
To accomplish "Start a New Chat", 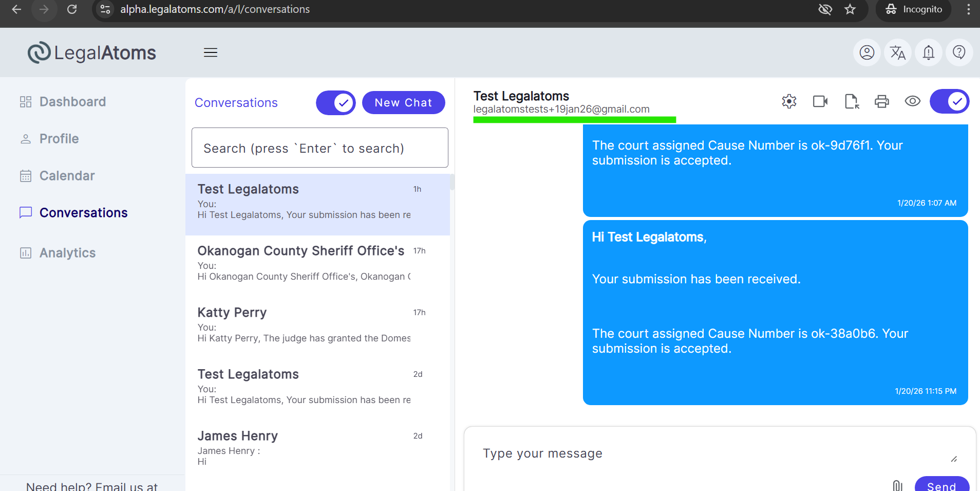I will 403,103.
